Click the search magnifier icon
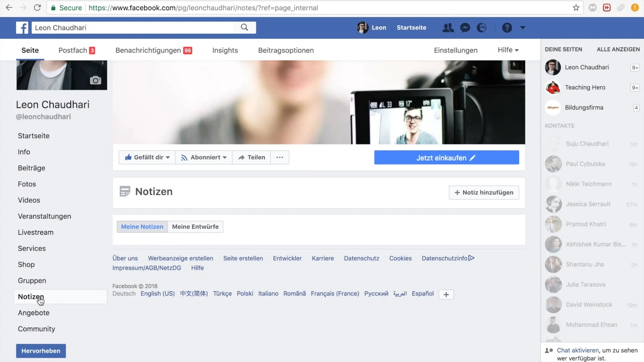The image size is (644, 362). (245, 27)
